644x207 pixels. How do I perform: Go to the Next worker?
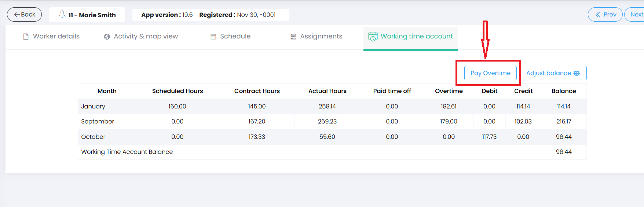[634, 15]
